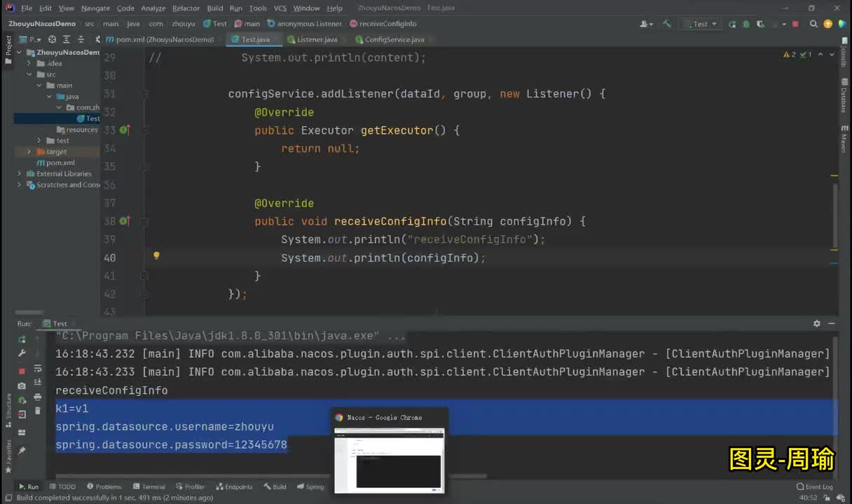Stop the running Test process in toolbar
Image resolution: width=852 pixels, height=504 pixels.
click(795, 24)
